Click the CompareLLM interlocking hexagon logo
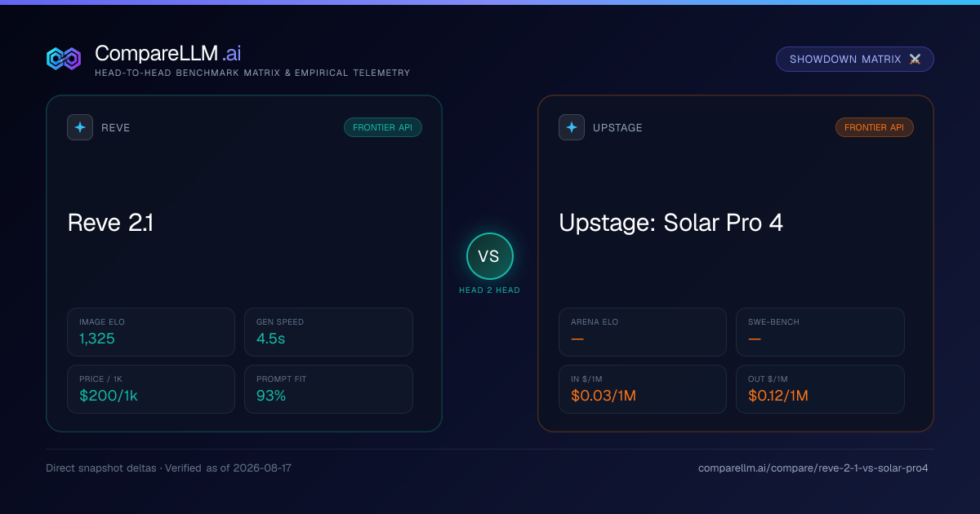Screen dimensions: 980x514 (64, 59)
